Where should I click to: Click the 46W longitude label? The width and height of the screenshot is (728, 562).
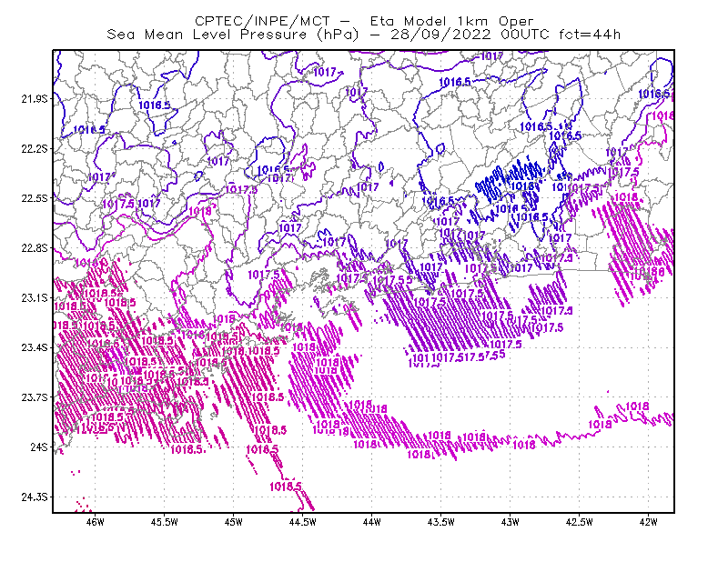tap(96, 522)
